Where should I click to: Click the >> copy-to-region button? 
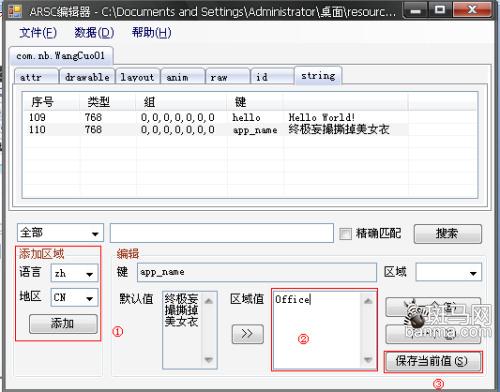(247, 334)
